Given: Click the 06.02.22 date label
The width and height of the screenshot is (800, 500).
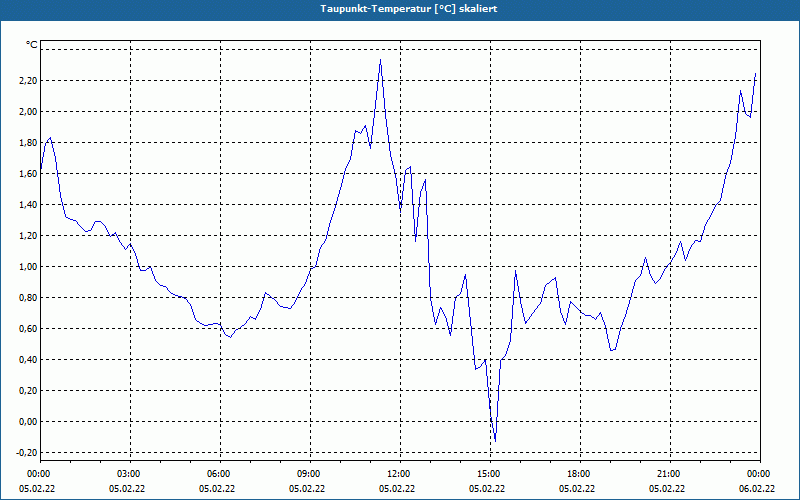Looking at the screenshot, I should [757, 489].
